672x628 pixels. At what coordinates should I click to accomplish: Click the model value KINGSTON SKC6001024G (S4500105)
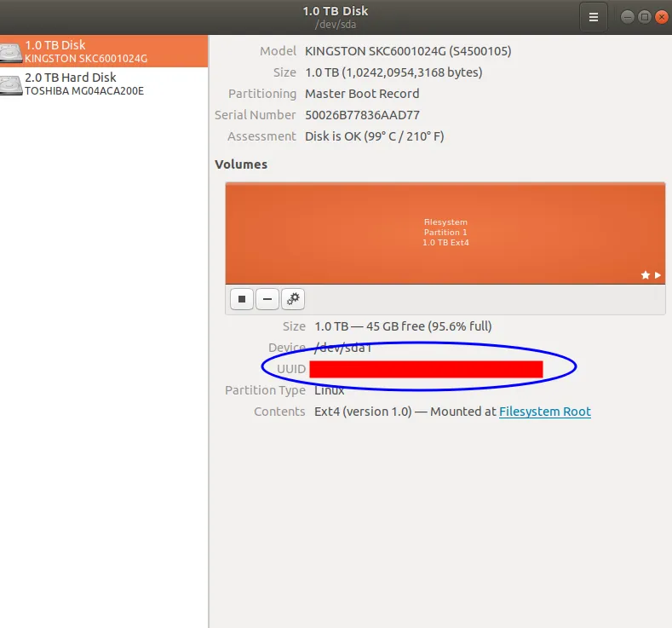coord(407,51)
